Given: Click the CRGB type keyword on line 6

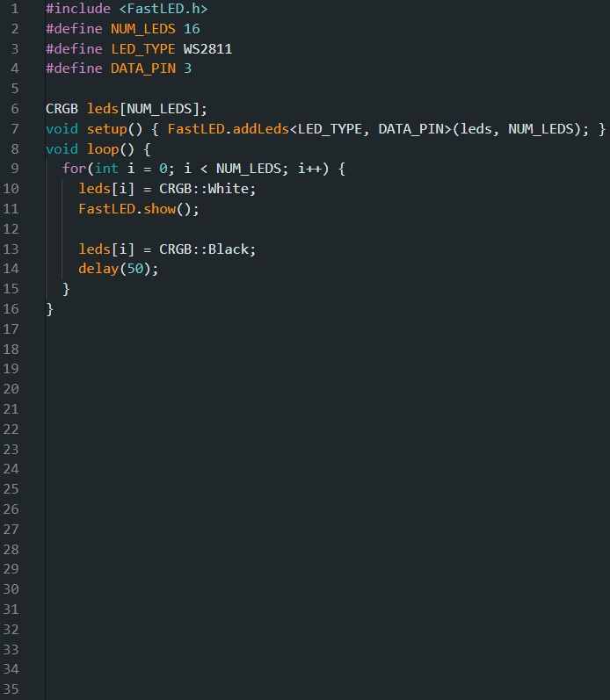Looking at the screenshot, I should [62, 109].
